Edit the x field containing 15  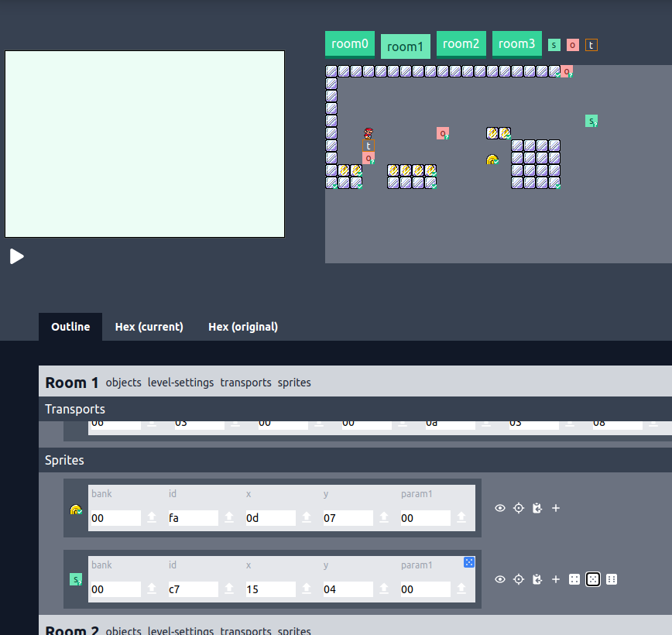coord(270,589)
